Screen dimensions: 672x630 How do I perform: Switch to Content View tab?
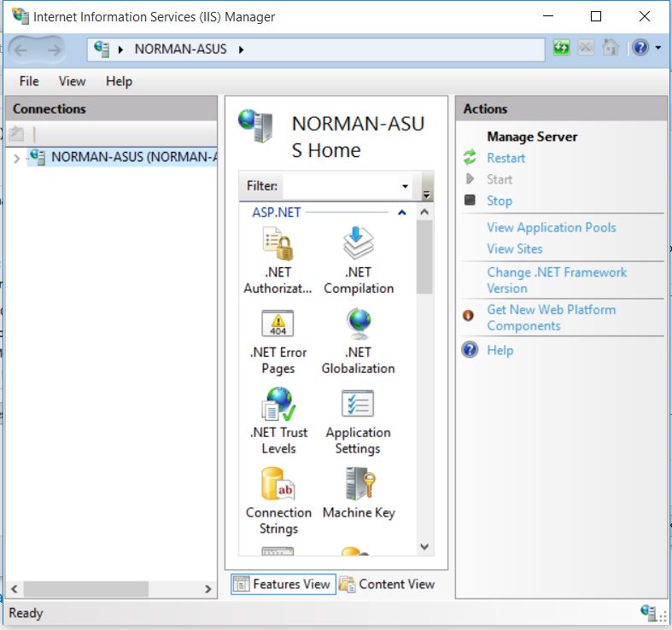coord(387,584)
